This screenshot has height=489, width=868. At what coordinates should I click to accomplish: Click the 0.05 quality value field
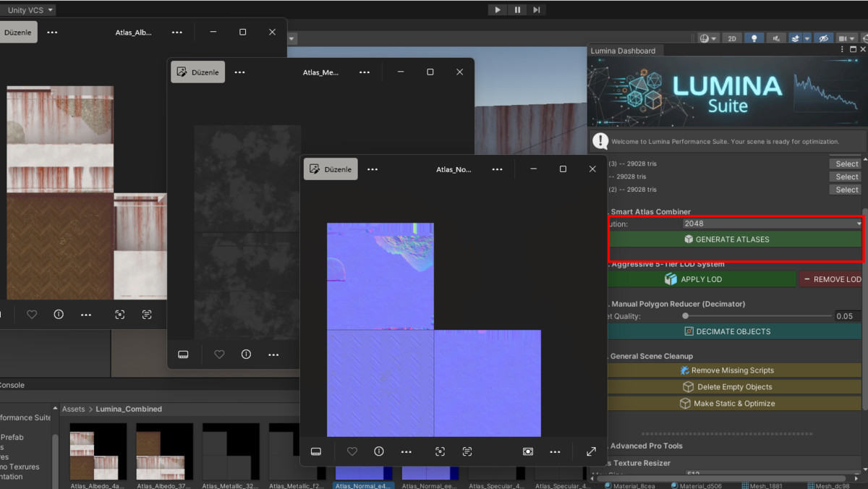pyautogui.click(x=847, y=316)
